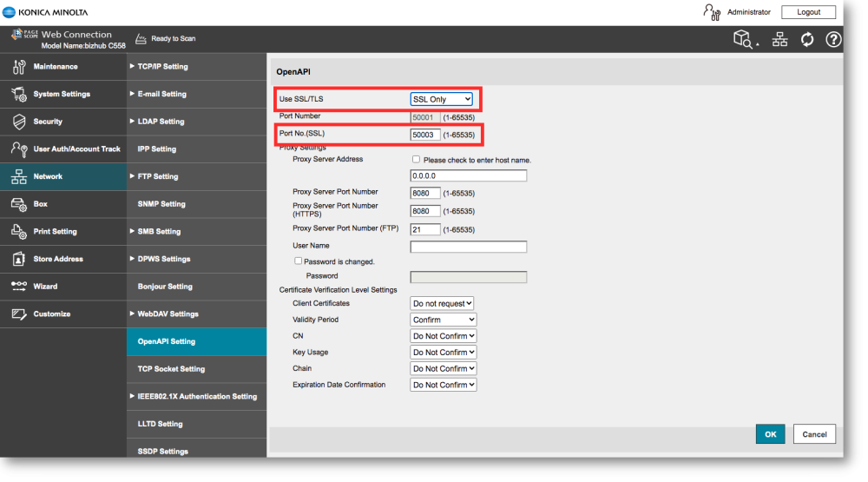
Task: Click the Network icon in the sidebar
Action: [x=19, y=177]
